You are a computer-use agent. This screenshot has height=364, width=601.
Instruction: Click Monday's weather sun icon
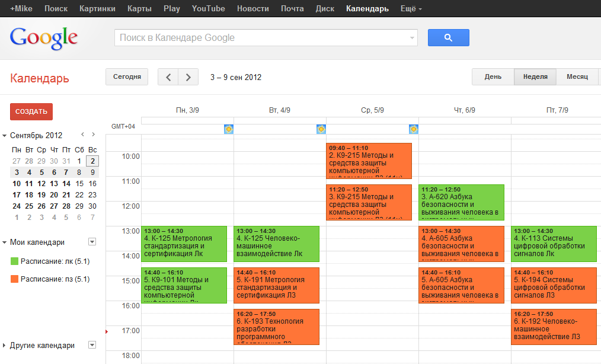point(229,129)
